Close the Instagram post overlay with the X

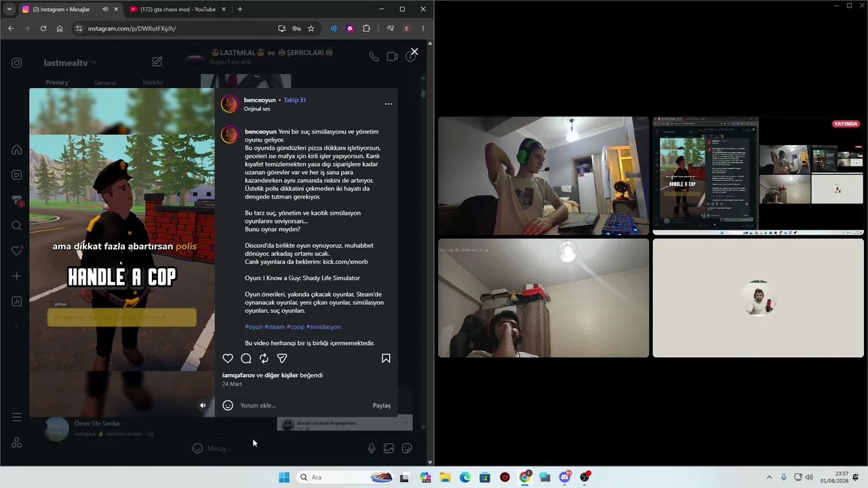[414, 52]
